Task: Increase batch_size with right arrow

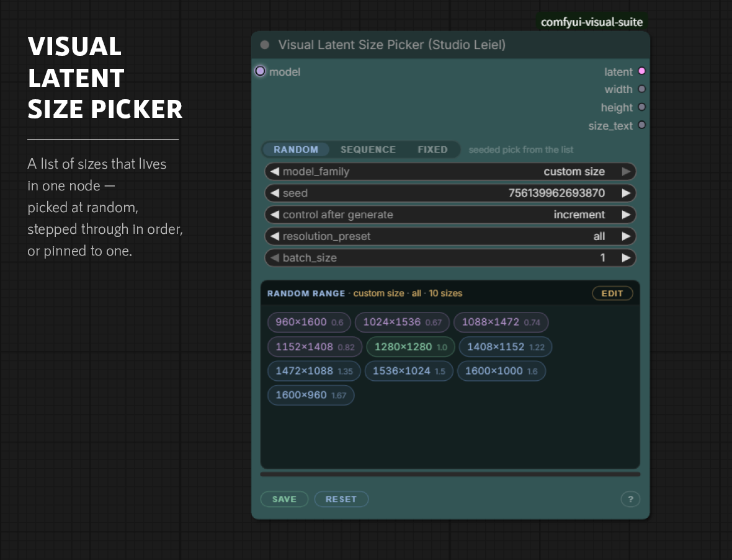Action: click(x=626, y=257)
